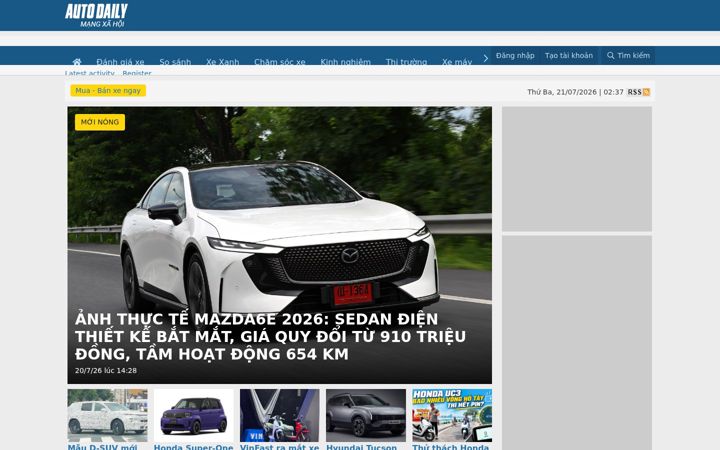Viewport: 720px width, 450px height.
Task: Open the RSS feed icon
Action: tap(646, 92)
